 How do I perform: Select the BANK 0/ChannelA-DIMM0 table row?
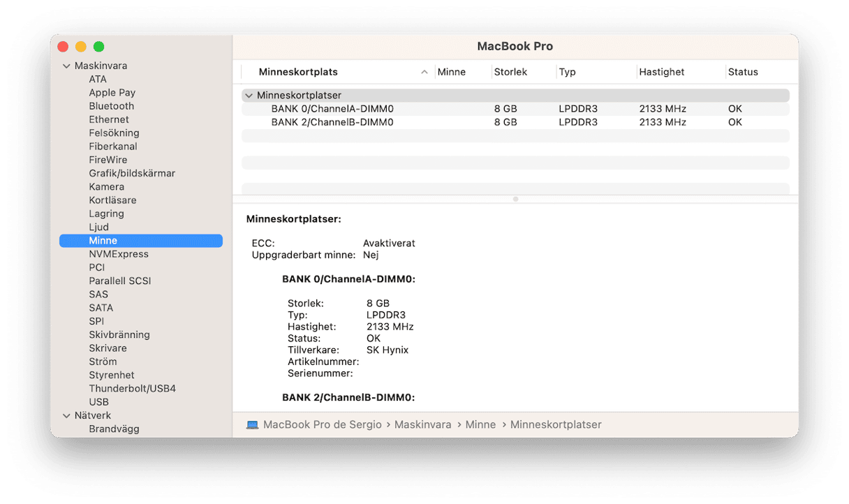515,109
